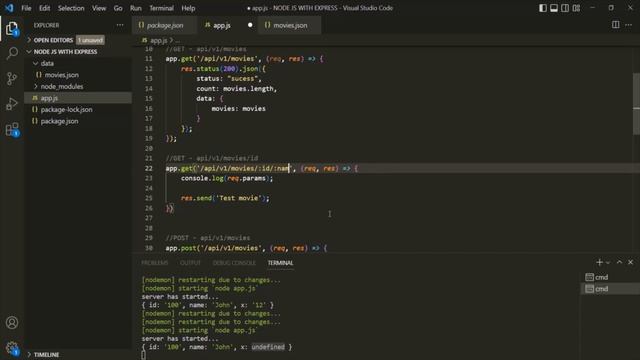Open movies.json in the explorer tree
The height and width of the screenshot is (360, 640).
(x=62, y=75)
